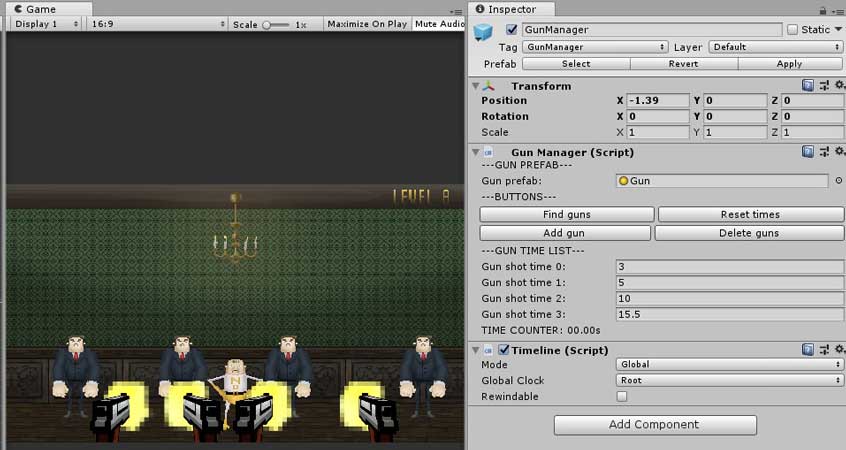Click Rotation X field

pos(658,116)
